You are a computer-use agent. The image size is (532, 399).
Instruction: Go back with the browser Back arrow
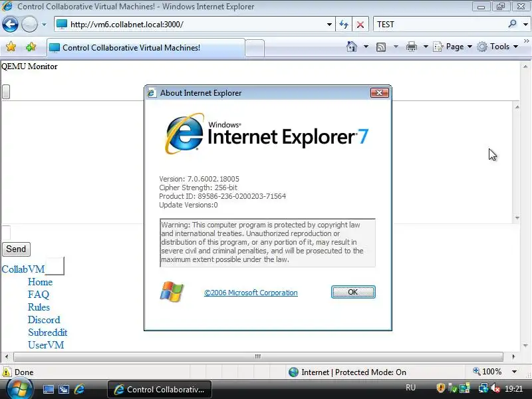(x=10, y=25)
